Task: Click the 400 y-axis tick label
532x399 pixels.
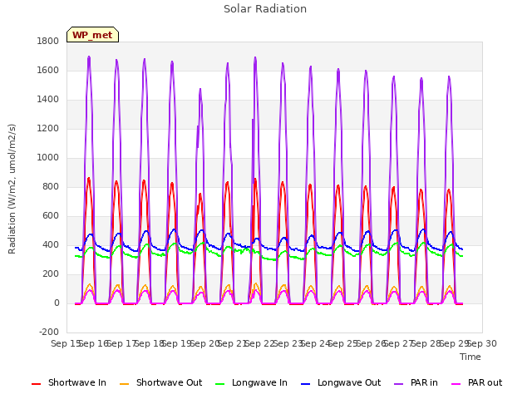Action: coord(51,245)
